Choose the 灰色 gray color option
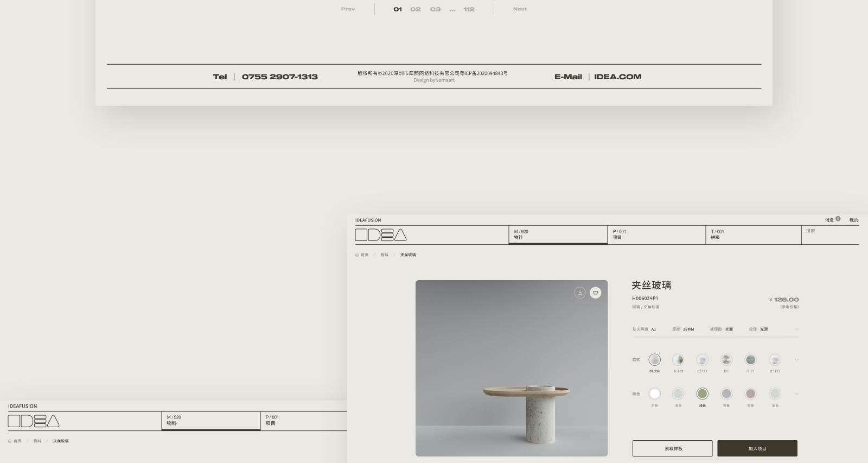The width and height of the screenshot is (868, 463). [726, 394]
